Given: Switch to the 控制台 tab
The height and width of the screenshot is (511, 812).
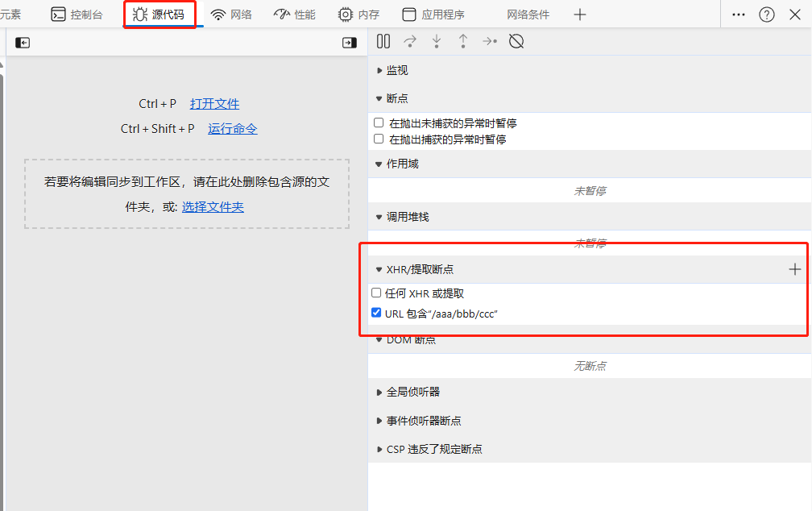Looking at the screenshot, I should [x=77, y=15].
